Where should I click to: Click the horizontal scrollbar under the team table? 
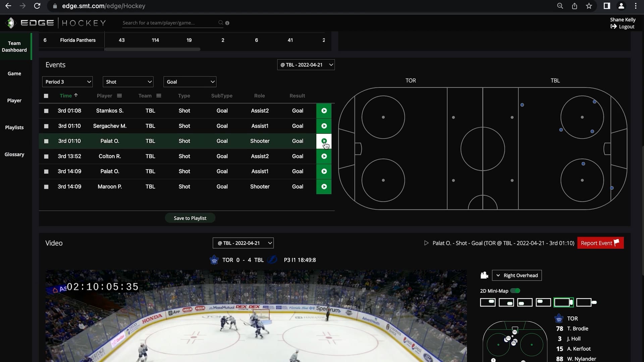(x=153, y=49)
